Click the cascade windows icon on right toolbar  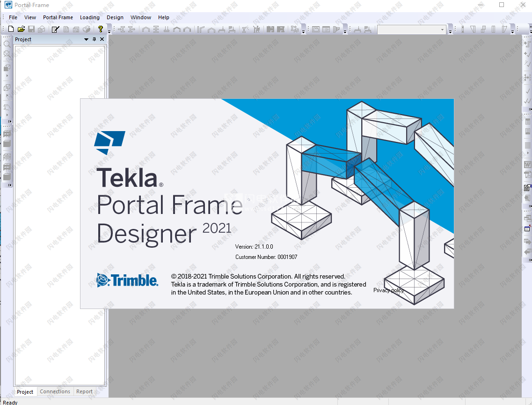[x=527, y=218]
